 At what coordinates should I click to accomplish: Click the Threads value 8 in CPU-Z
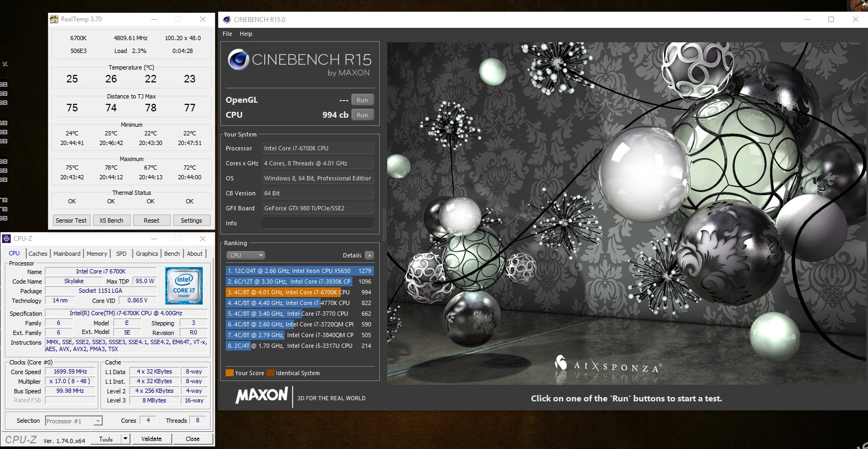197,420
